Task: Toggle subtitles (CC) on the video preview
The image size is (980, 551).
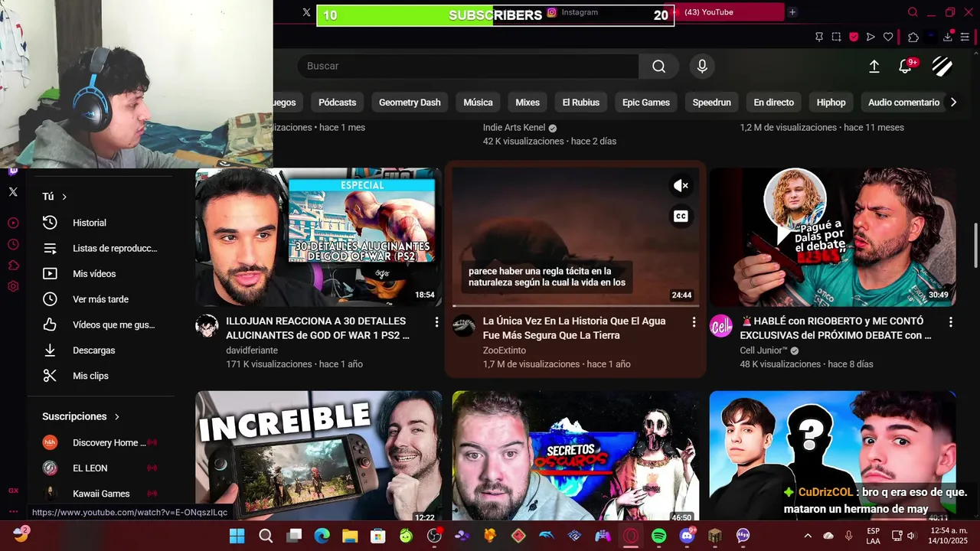Action: click(681, 216)
